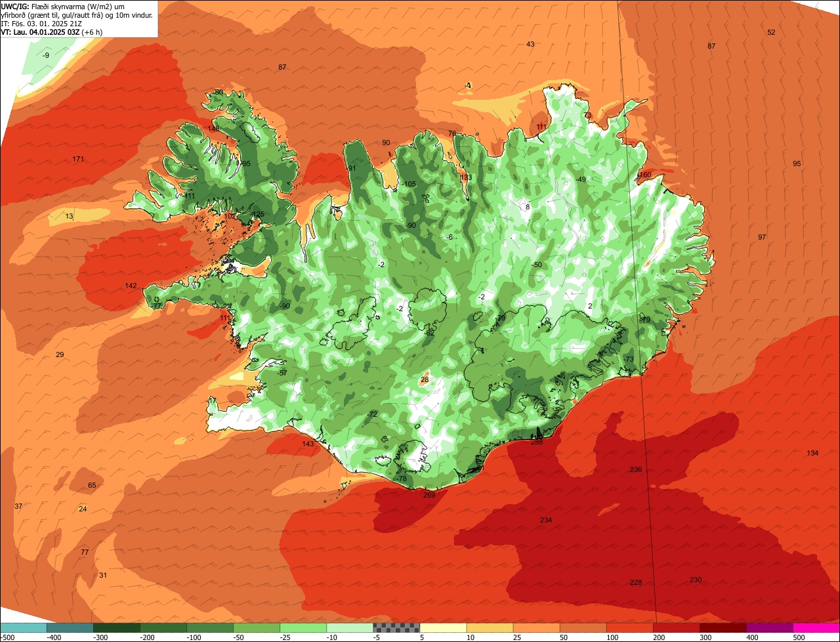This screenshot has width=840, height=642.
Task: Select the pale green -10 to -5 legend swatch
Action: pyautogui.click(x=350, y=628)
